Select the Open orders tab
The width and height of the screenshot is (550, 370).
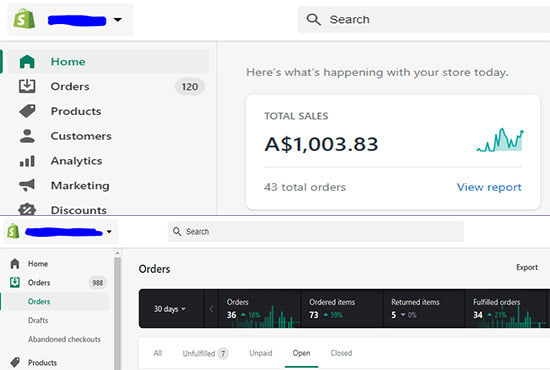(301, 353)
